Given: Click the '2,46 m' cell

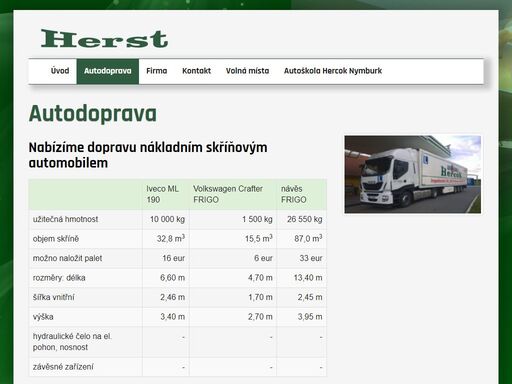Looking at the screenshot, I should coord(166,297).
